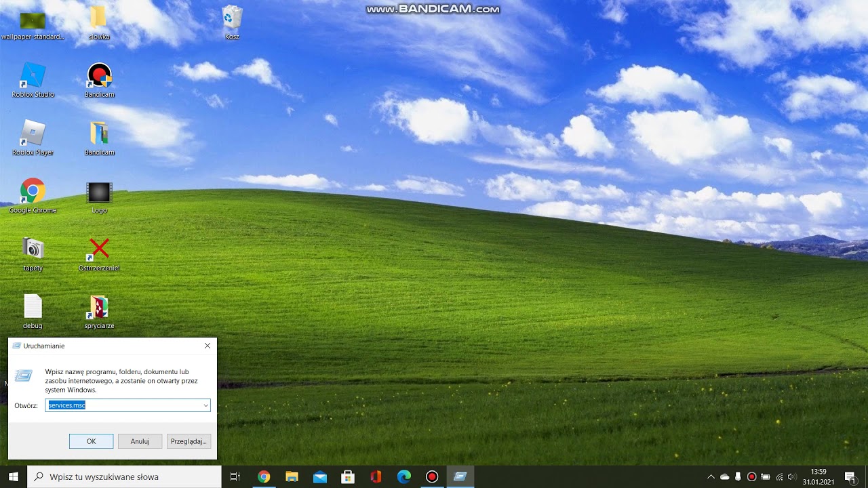Select the słówka folder on the desktop
Screen dimensions: 868x488
point(99,23)
